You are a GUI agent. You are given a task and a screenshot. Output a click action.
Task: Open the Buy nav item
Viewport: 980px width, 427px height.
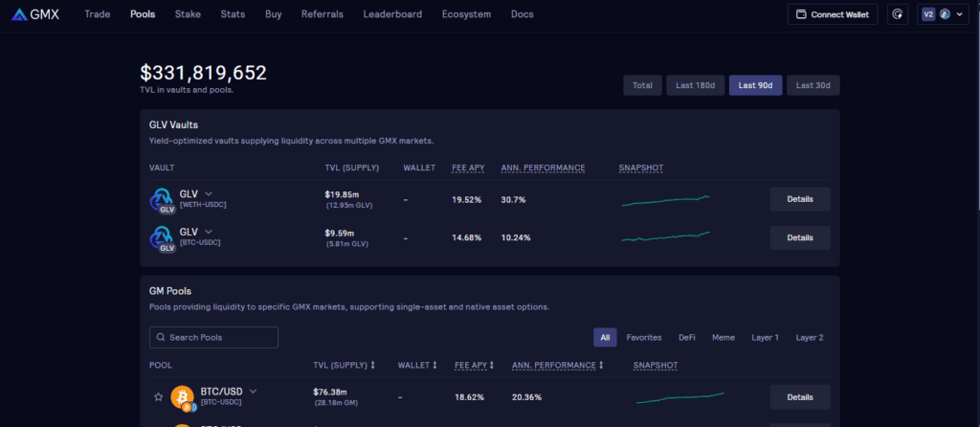[x=273, y=14]
